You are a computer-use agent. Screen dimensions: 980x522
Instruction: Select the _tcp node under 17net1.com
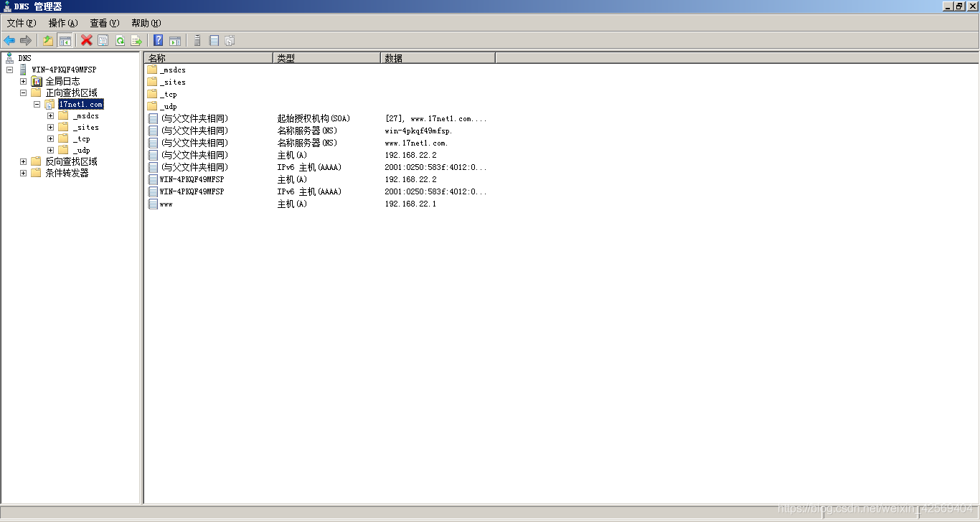tap(81, 138)
